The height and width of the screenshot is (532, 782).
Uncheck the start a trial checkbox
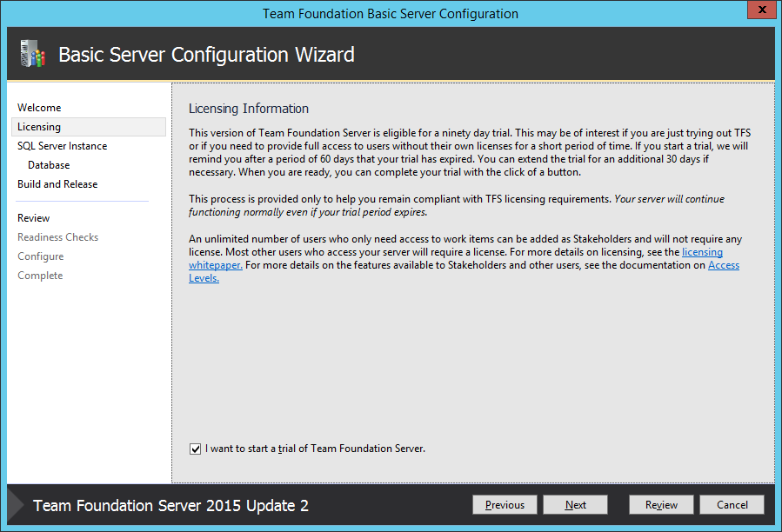[x=195, y=449]
